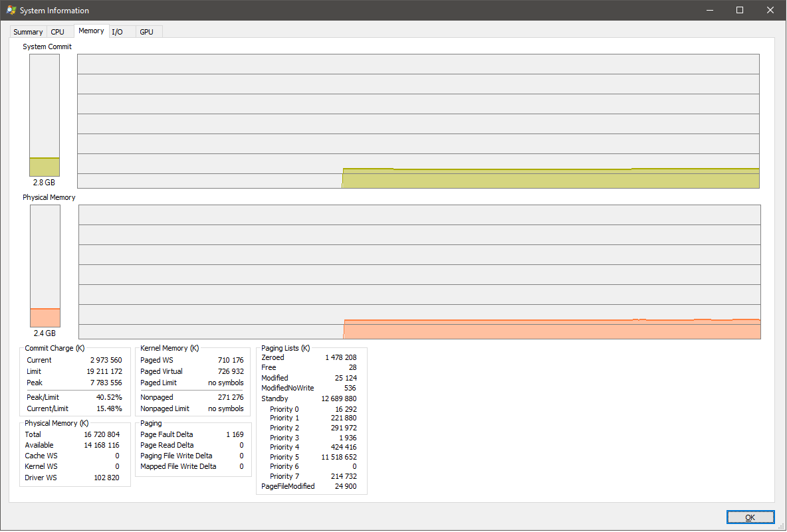Close the System Information window
787x532 pixels.
(770, 10)
